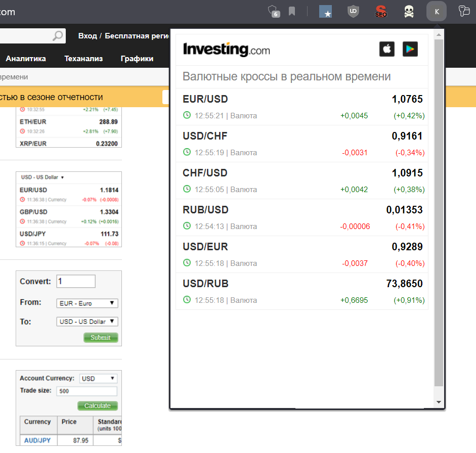Click into the Trade size field
The image size is (476, 453).
(x=87, y=391)
